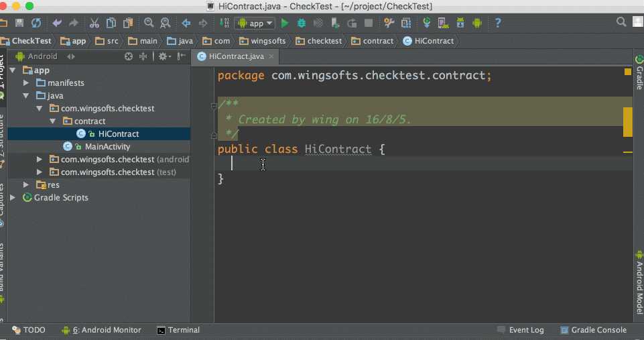Click the Copy icon in toolbar
The height and width of the screenshot is (340, 644).
point(111,23)
